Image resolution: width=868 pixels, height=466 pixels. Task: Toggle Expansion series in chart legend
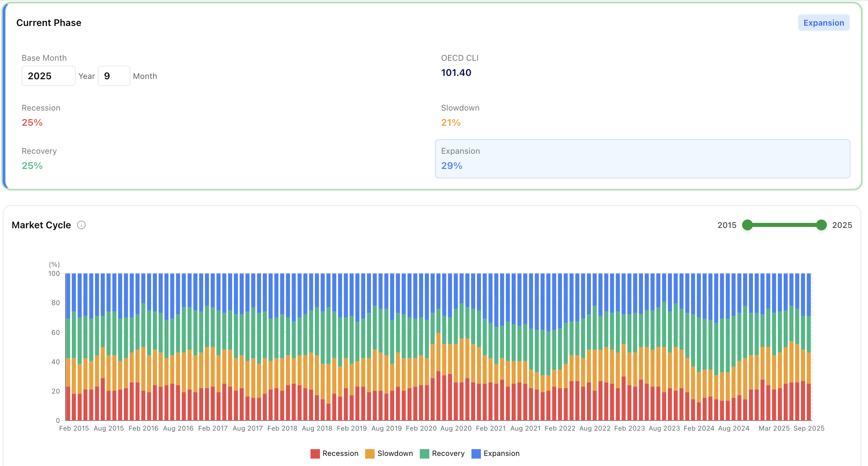click(501, 453)
